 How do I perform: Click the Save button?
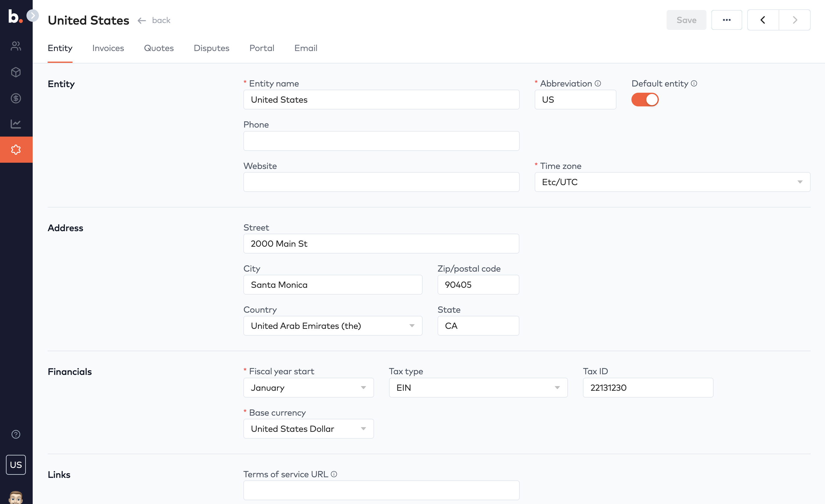tap(687, 20)
